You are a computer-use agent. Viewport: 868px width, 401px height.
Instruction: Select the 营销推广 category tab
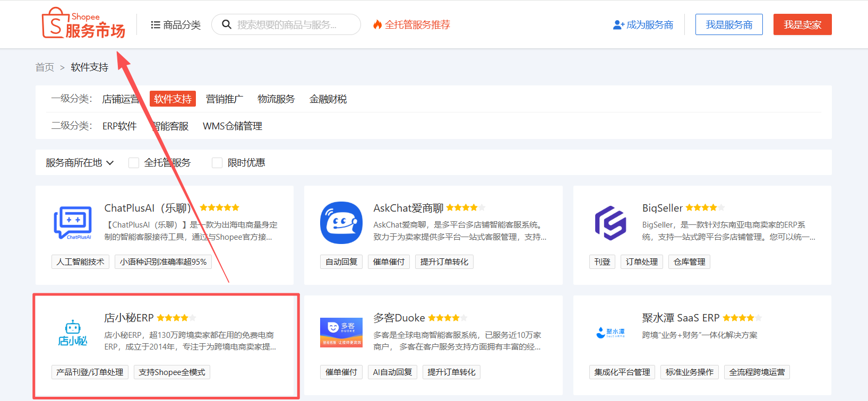[x=224, y=99]
